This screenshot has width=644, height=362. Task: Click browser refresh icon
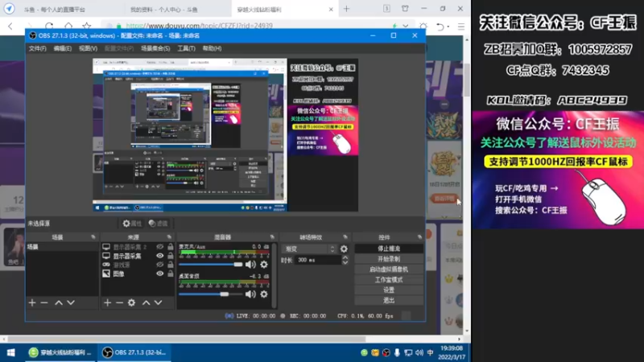click(49, 26)
